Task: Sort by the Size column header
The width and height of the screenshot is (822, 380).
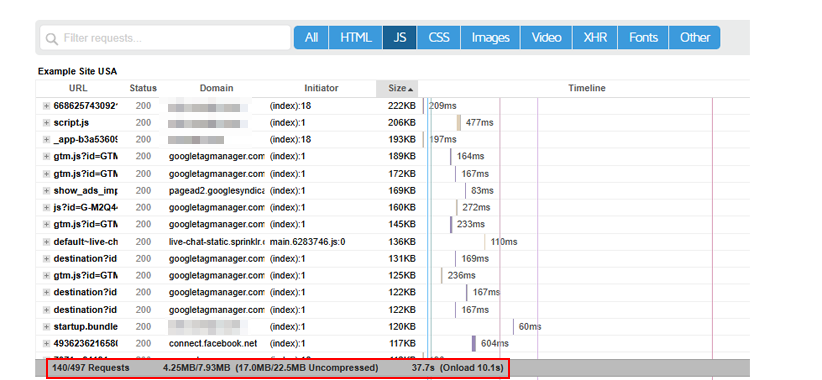Action: click(x=397, y=88)
